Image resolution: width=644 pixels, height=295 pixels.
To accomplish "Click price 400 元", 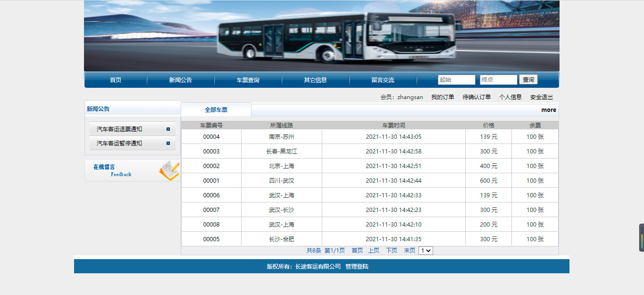I will click(489, 166).
